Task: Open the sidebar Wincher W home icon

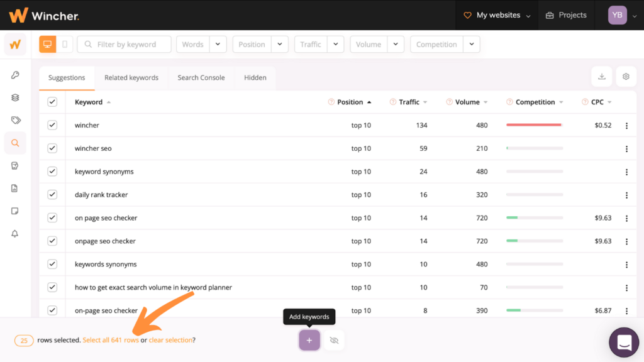Action: click(x=15, y=45)
